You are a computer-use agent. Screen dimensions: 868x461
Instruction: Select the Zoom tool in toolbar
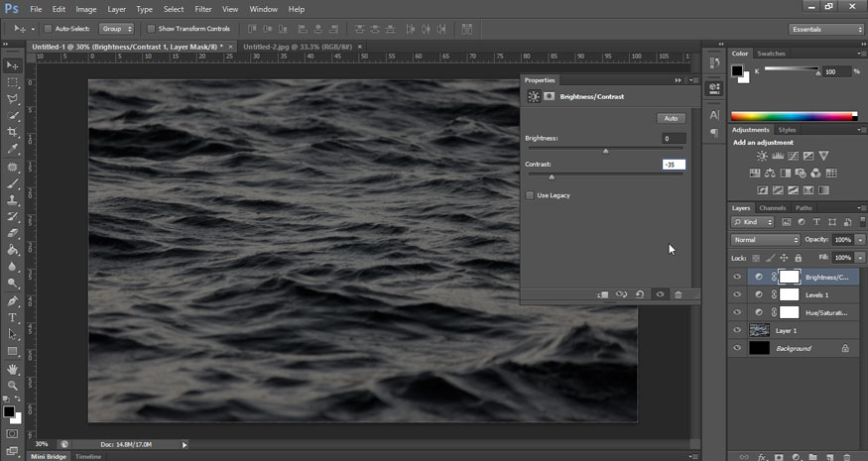pyautogui.click(x=12, y=386)
